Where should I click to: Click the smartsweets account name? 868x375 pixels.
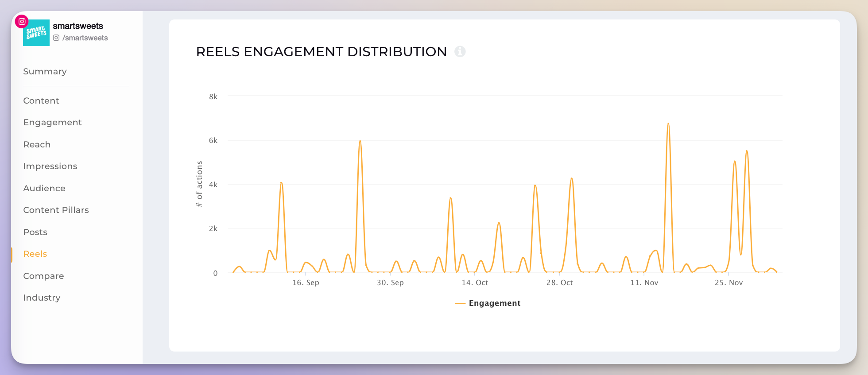click(x=78, y=26)
